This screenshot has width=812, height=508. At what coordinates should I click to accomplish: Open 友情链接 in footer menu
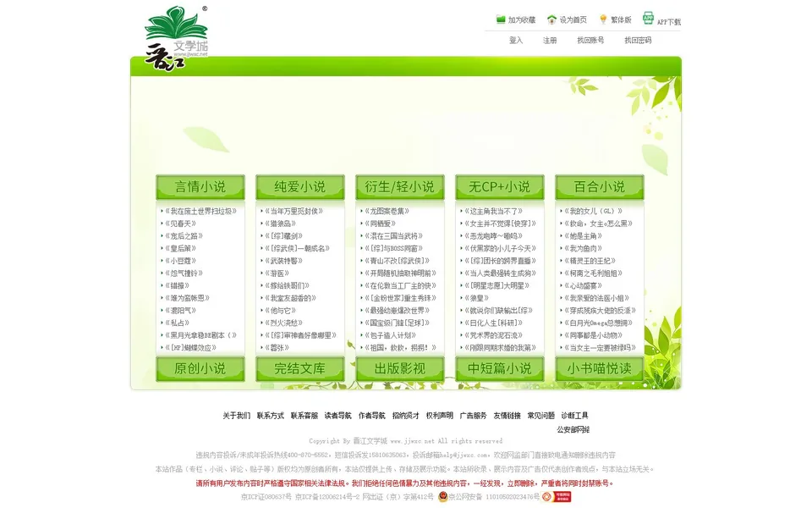coord(507,416)
